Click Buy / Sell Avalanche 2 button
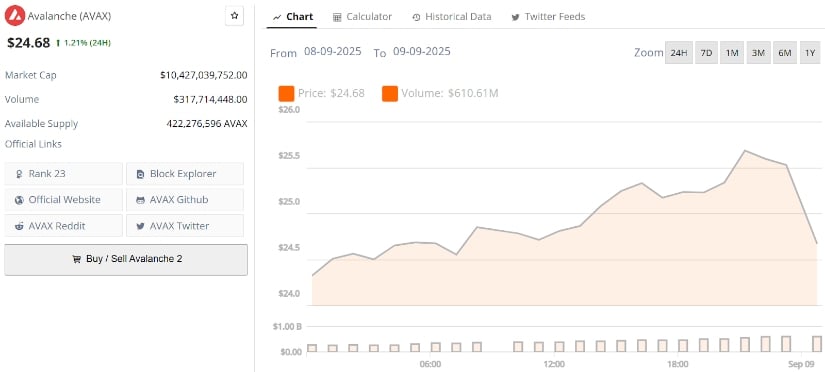Viewport: 825px width, 372px height. click(x=126, y=259)
